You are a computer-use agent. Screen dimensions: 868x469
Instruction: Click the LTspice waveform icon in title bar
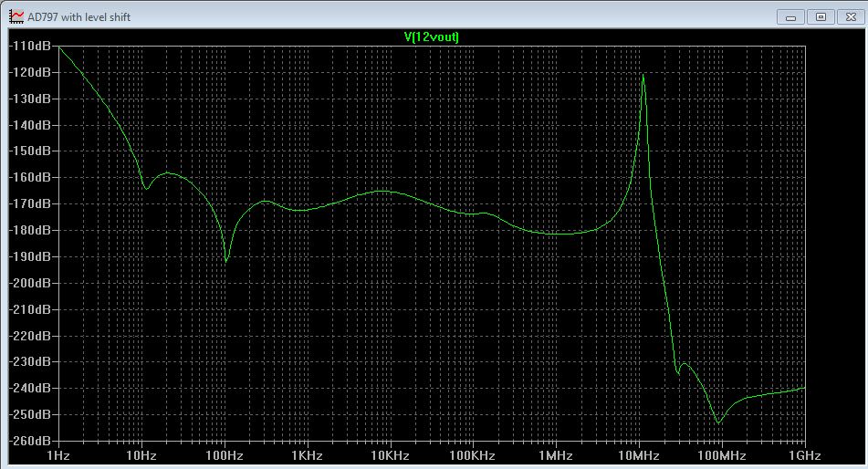coord(16,16)
